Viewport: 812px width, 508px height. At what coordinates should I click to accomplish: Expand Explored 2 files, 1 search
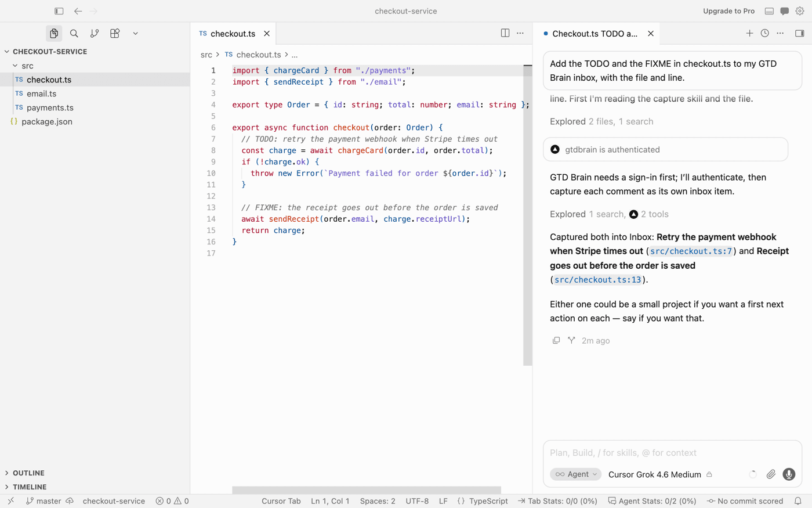click(601, 121)
